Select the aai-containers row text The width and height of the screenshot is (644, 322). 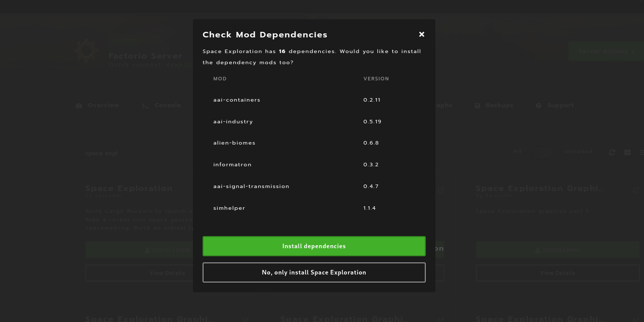tap(237, 100)
